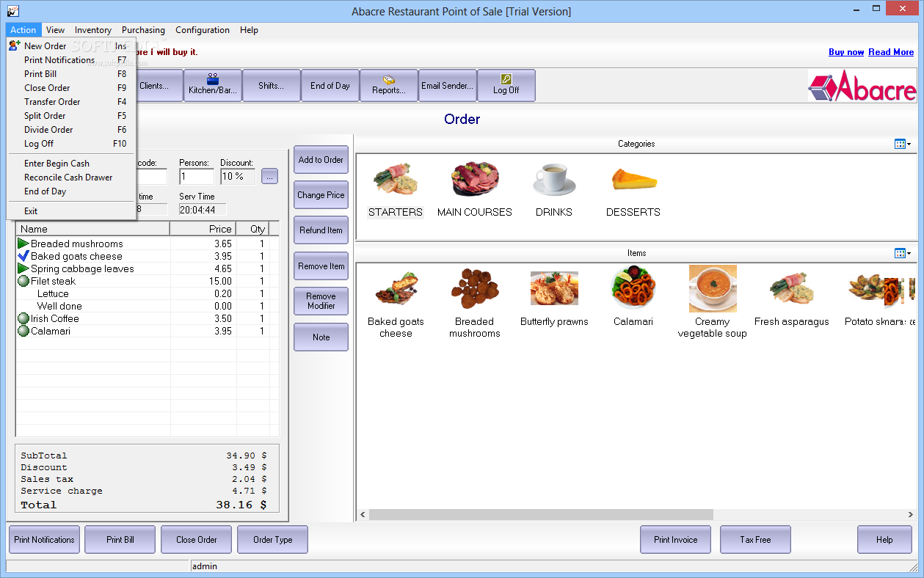924x578 pixels.
Task: Click blue checkmark icon beside Baked goats cheese
Action: (23, 256)
